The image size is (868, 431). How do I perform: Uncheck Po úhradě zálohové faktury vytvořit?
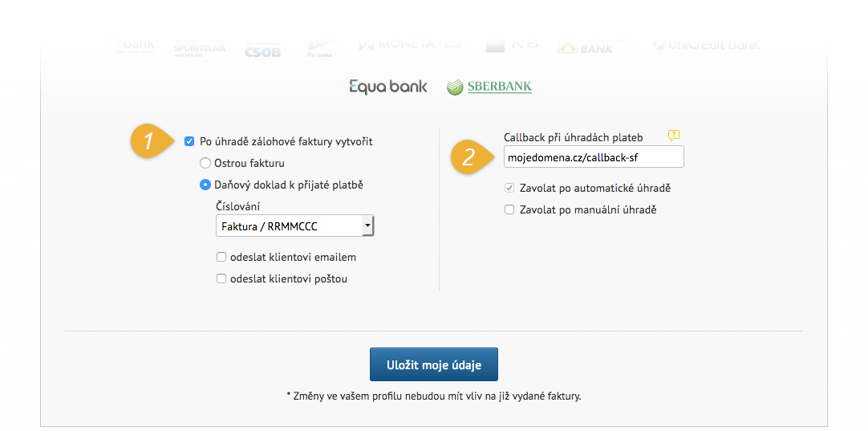[189, 142]
